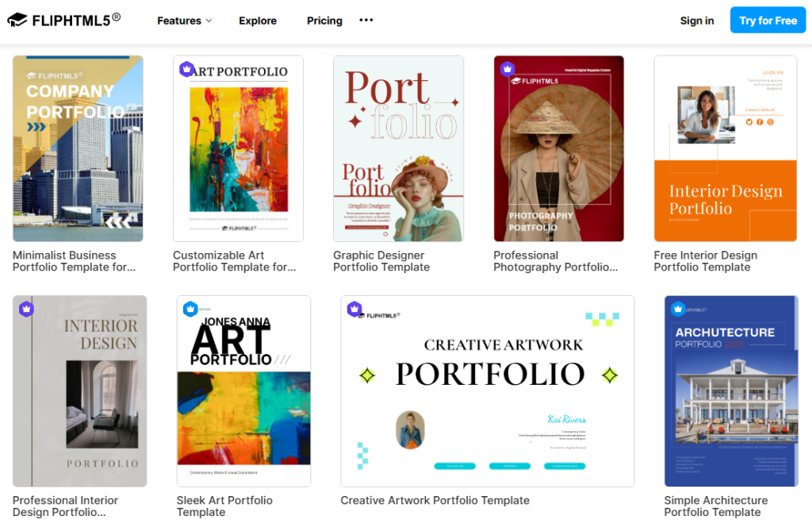Click the Sign in link
Viewport: 812px width, 527px height.
point(697,21)
